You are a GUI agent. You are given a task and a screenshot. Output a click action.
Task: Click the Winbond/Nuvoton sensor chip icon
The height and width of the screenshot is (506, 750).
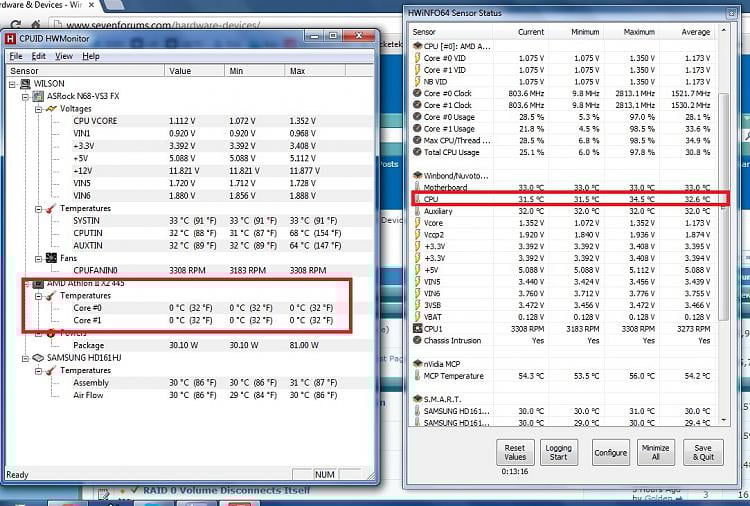point(418,176)
